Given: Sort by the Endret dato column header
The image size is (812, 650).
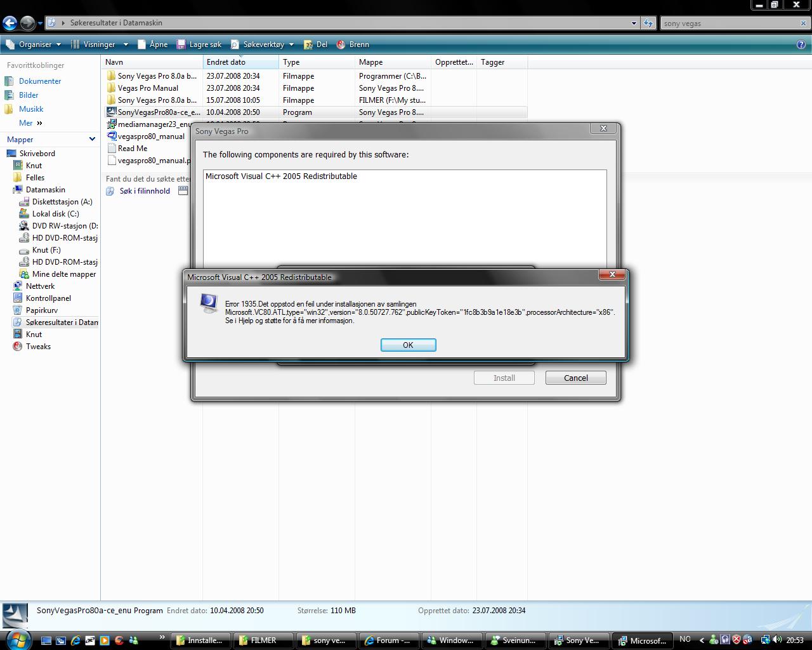Looking at the screenshot, I should tap(241, 62).
